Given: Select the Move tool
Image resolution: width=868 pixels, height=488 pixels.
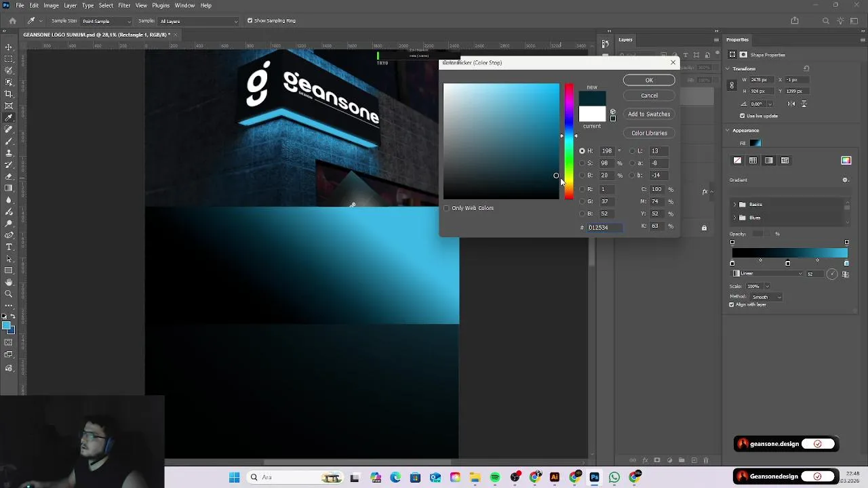Looking at the screenshot, I should [9, 47].
